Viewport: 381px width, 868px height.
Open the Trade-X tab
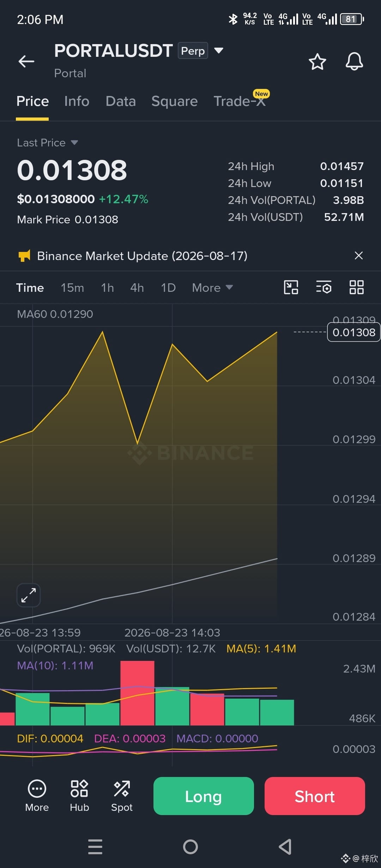[240, 101]
